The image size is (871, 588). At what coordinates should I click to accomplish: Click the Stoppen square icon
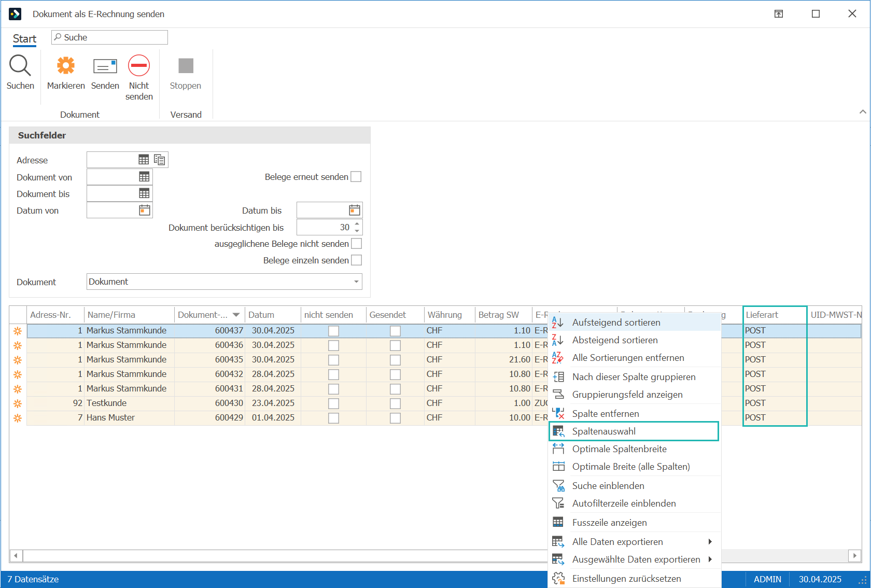coord(186,66)
